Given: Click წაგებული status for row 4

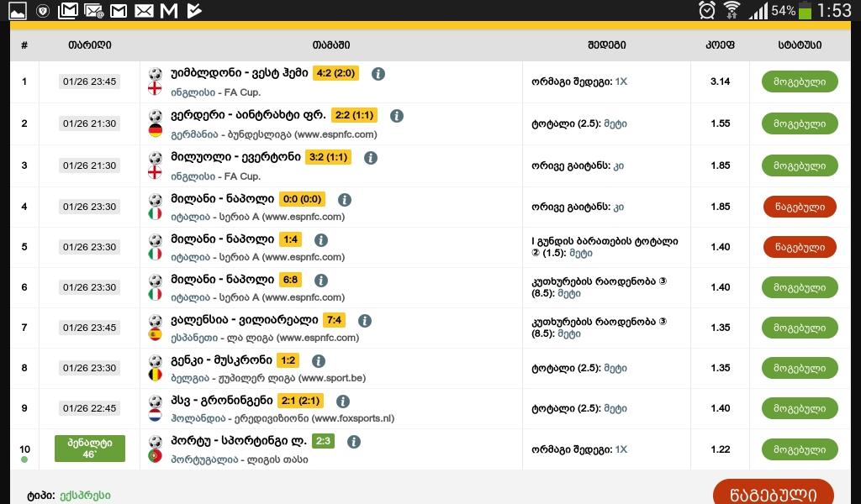Looking at the screenshot, I should tap(800, 207).
